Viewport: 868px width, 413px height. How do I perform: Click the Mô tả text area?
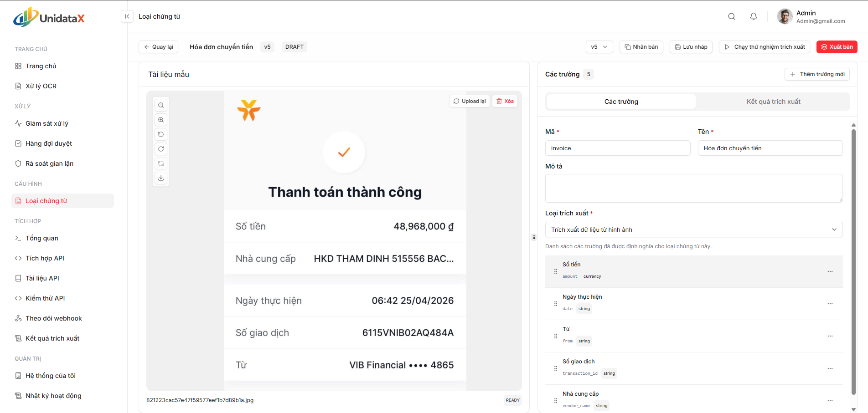pos(694,188)
